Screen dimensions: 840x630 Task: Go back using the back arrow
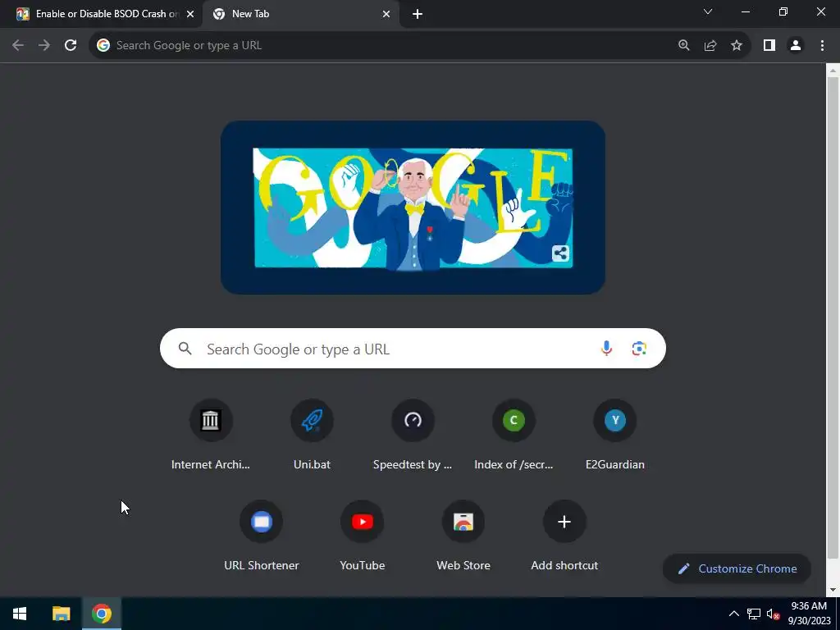[x=18, y=46]
